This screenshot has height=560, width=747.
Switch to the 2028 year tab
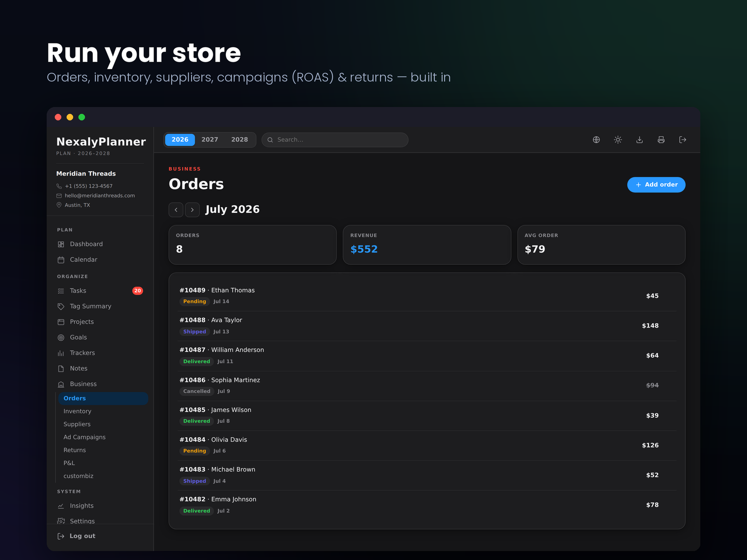coord(240,140)
